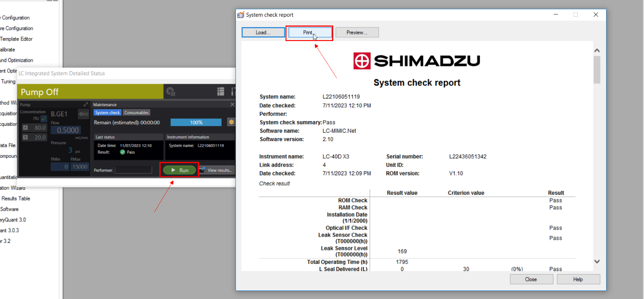The height and width of the screenshot is (299, 644).
Task: Click the 'alibrate' entry in left list
Action: tap(8, 50)
